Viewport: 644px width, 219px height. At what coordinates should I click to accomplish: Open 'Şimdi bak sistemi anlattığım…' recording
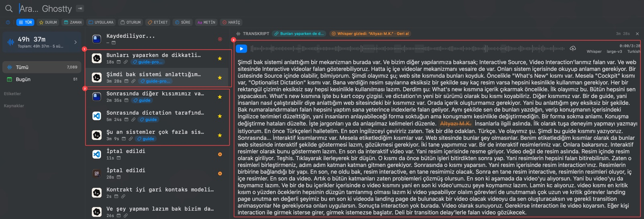pyautogui.click(x=158, y=77)
